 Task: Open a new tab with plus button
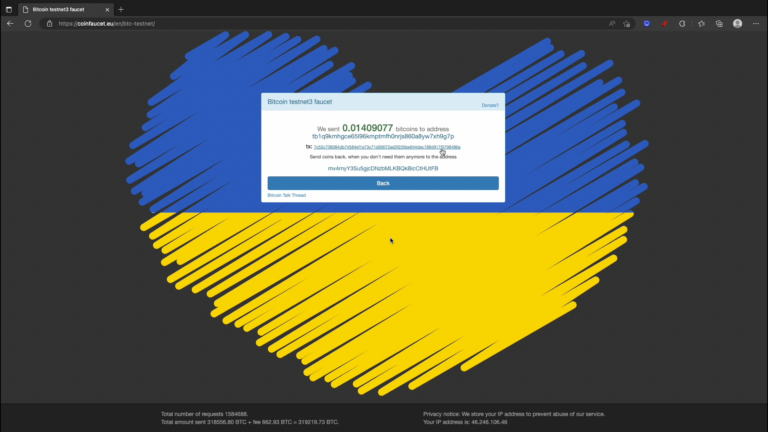(121, 9)
